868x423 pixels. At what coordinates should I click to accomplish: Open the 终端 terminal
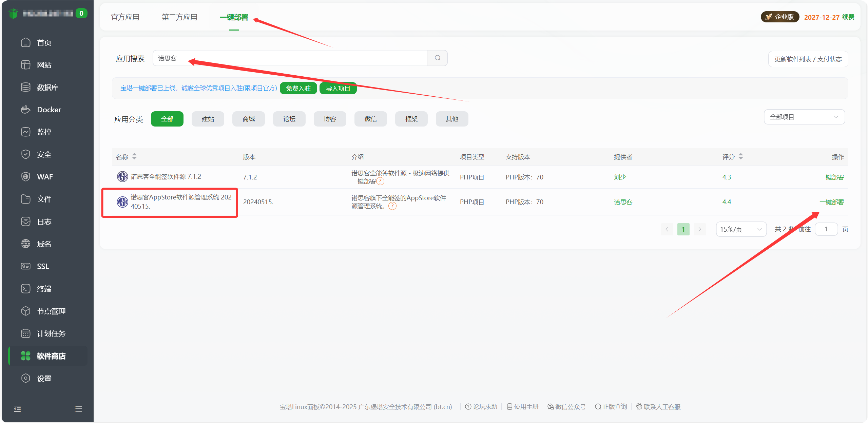click(44, 288)
